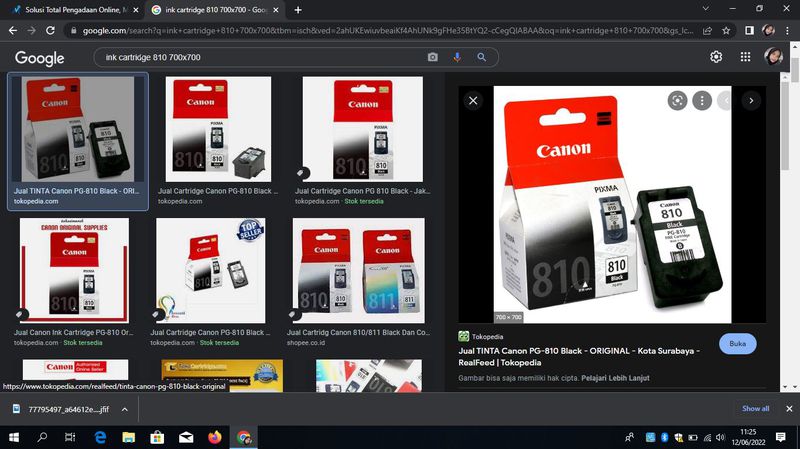Open preview panel three-dot options
Viewport: 800px width, 449px height.
tap(702, 101)
